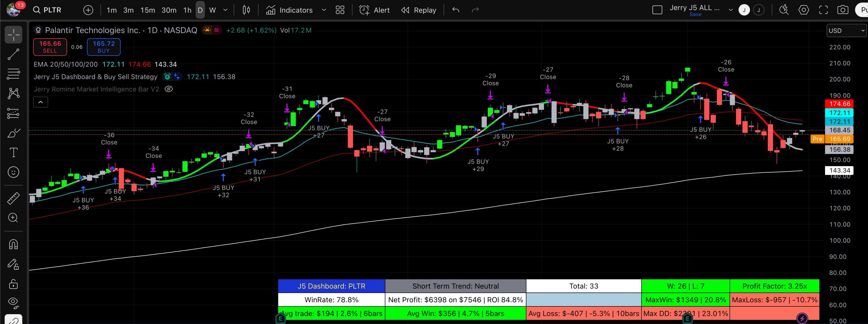Activate the zoom in tool
The width and height of the screenshot is (868, 324).
[x=14, y=218]
